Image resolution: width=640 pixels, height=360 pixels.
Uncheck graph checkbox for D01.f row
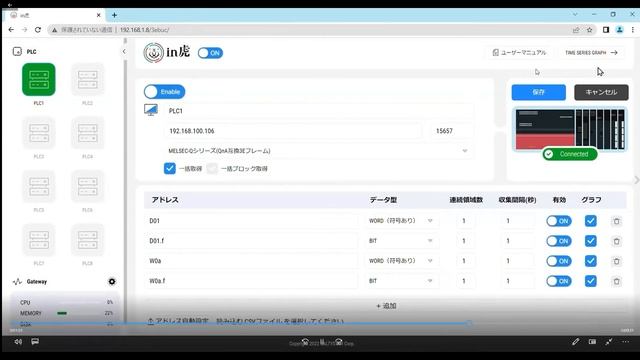[x=591, y=241]
